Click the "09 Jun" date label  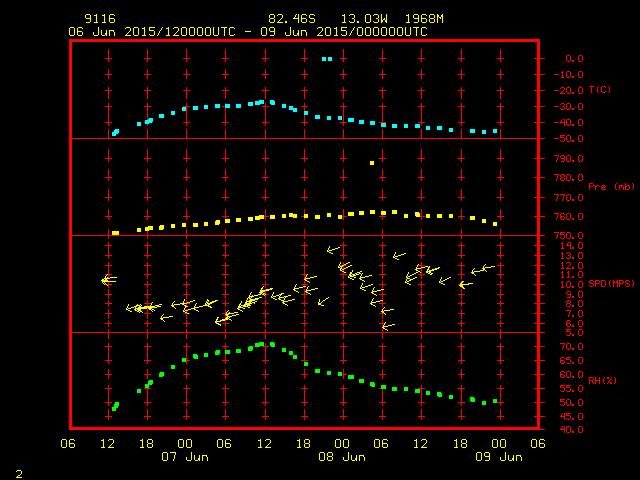click(499, 457)
